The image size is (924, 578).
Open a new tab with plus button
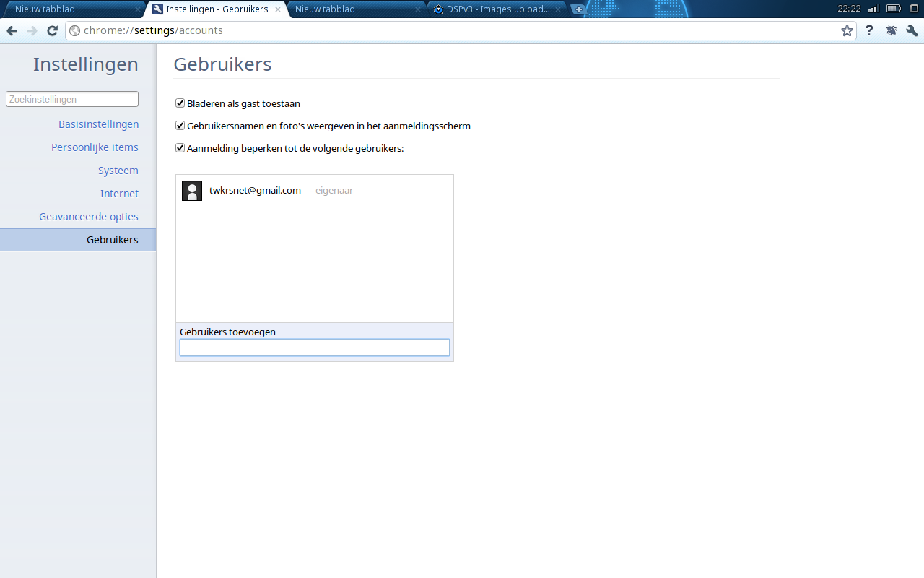pos(579,9)
